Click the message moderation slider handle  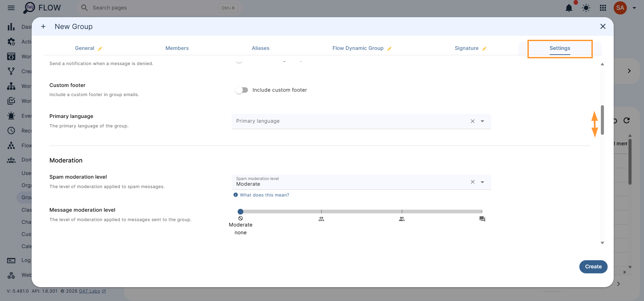tap(240, 212)
